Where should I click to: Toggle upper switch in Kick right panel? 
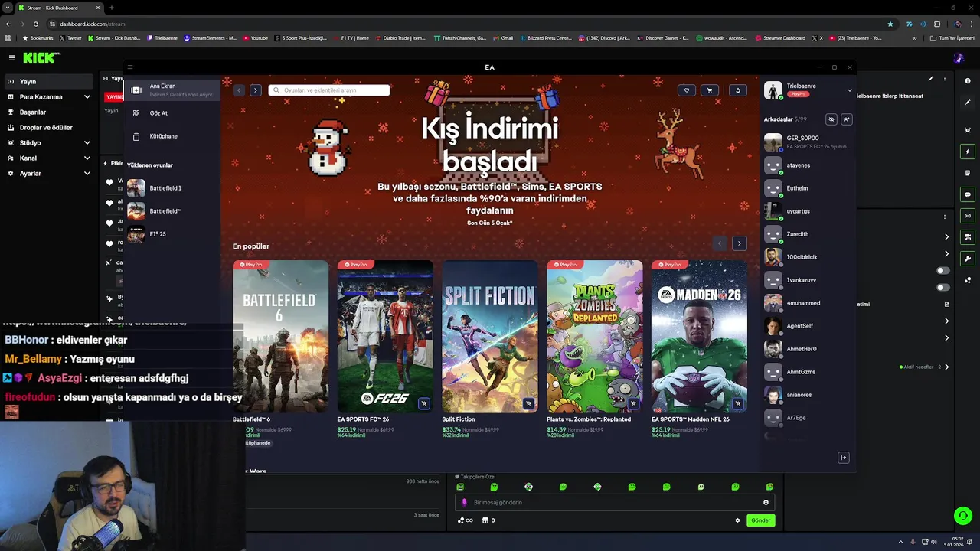tap(943, 270)
